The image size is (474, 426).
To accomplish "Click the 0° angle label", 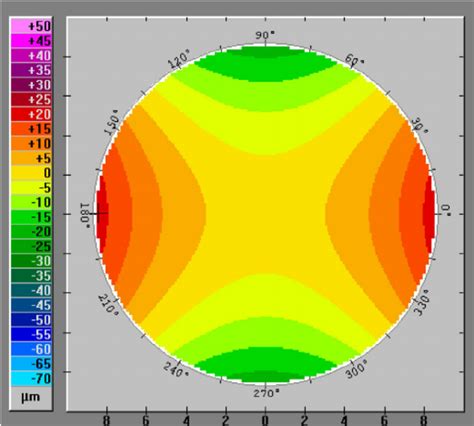I will 446,210.
